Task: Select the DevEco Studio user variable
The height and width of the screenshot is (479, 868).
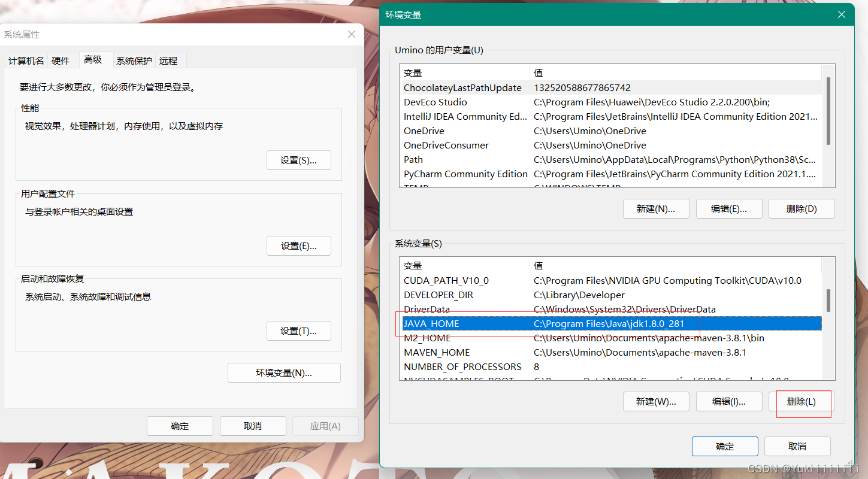Action: click(x=610, y=102)
